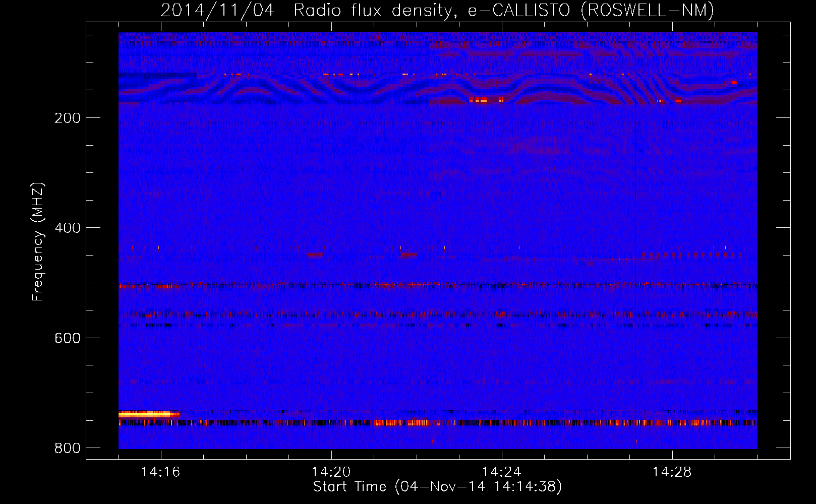Click the 14:20 time tick label

pyautogui.click(x=331, y=472)
